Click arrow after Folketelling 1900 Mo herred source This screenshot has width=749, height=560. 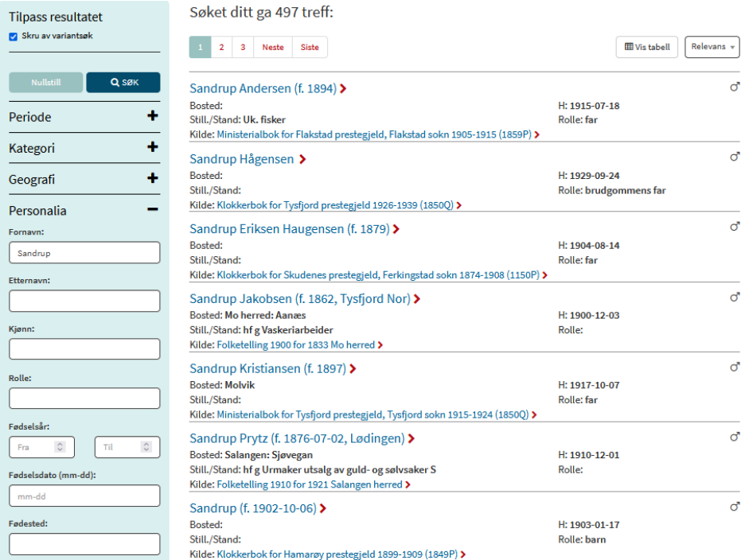(380, 345)
